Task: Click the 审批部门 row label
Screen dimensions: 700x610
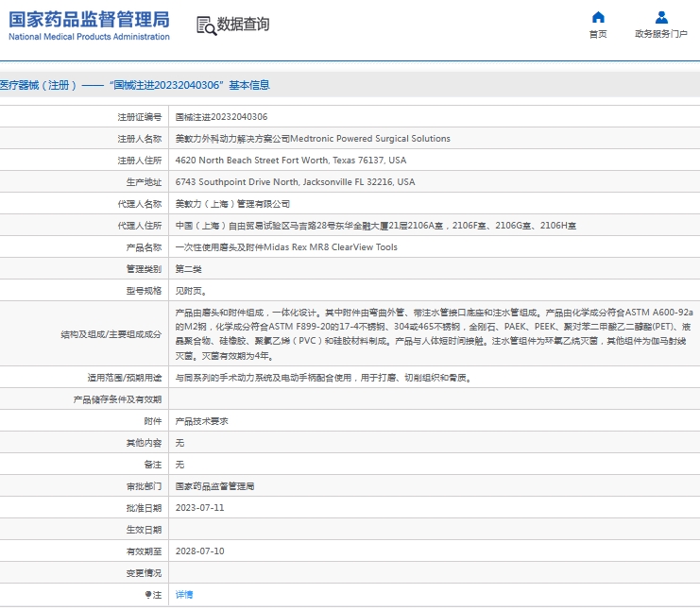Action: click(x=144, y=486)
